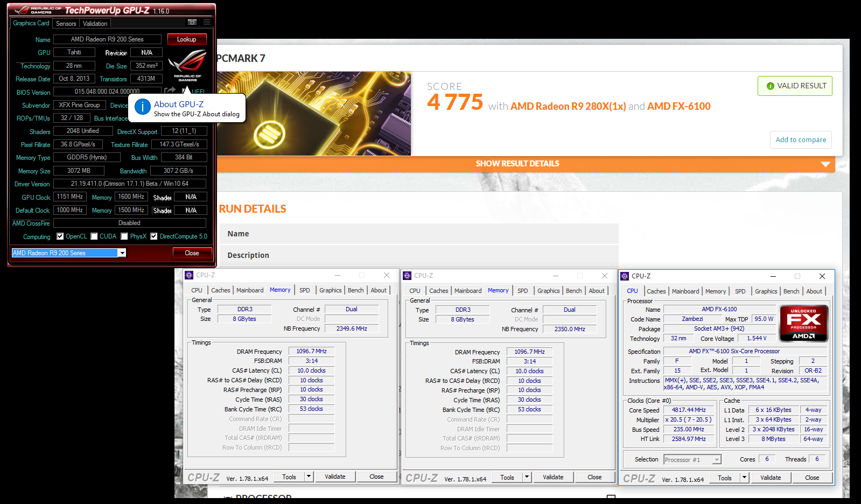Select the Graphics Card tab in GPU-Z

[x=31, y=23]
